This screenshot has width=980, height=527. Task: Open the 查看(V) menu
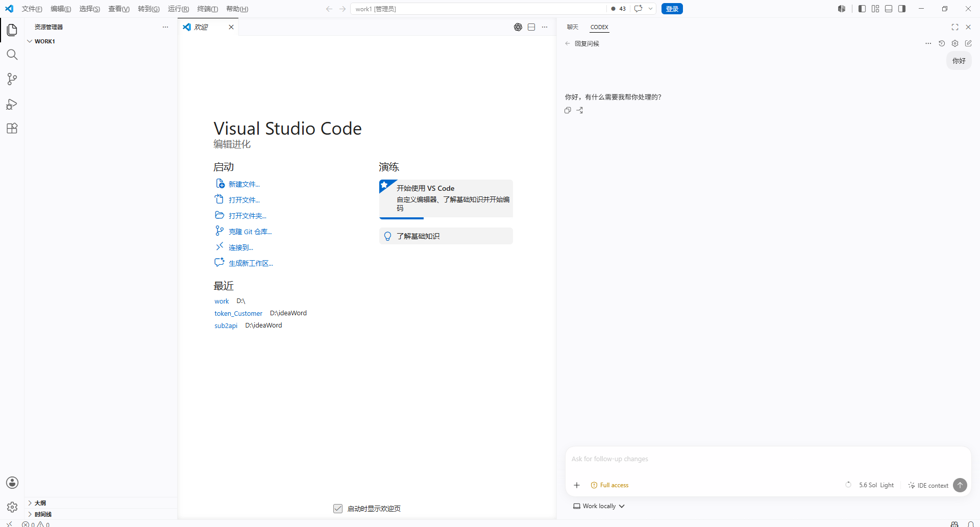click(119, 9)
